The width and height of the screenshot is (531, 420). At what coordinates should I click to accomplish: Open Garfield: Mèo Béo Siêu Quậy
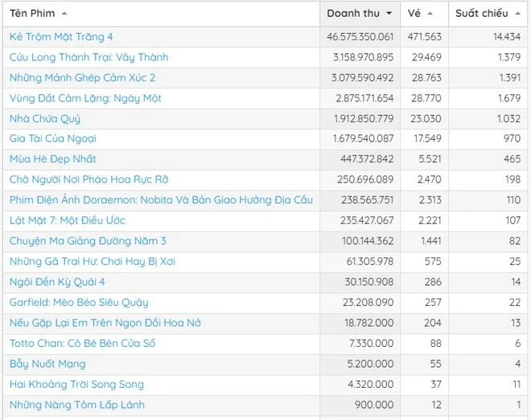click(79, 303)
